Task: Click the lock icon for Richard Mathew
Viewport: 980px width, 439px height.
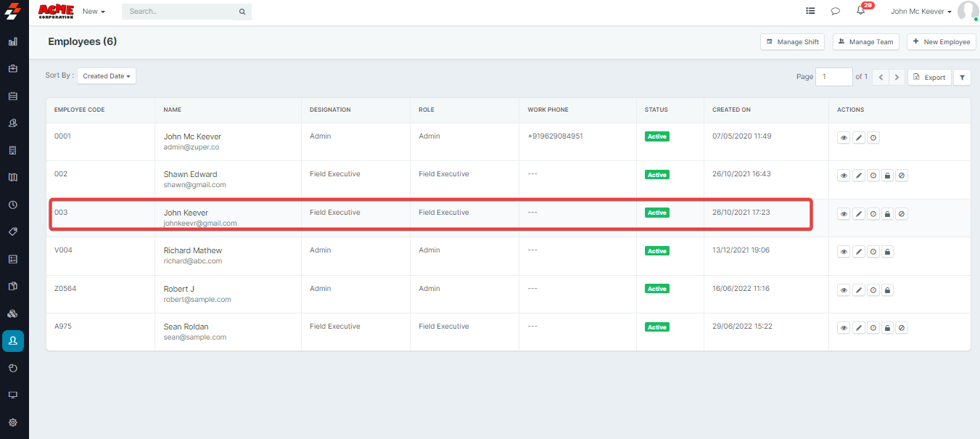Action: pos(887,252)
